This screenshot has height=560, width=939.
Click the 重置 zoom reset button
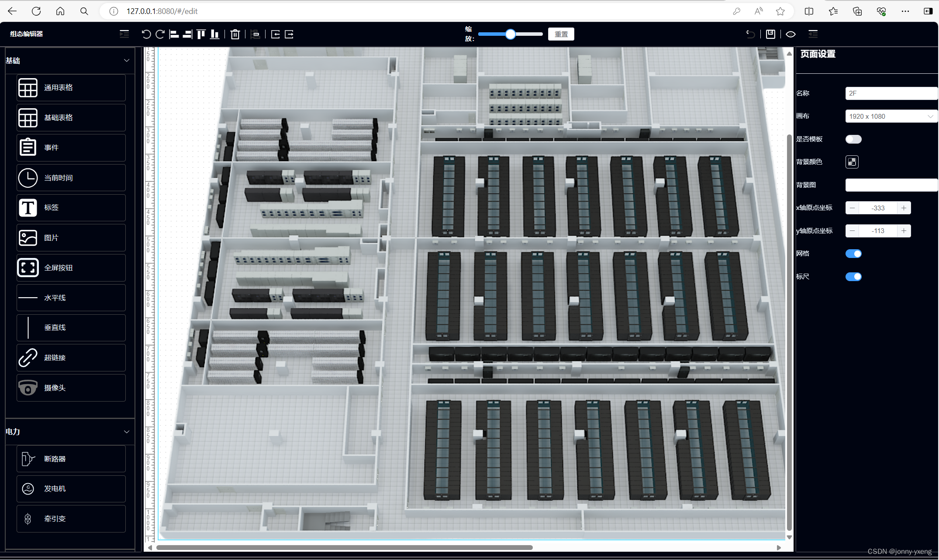coord(561,34)
